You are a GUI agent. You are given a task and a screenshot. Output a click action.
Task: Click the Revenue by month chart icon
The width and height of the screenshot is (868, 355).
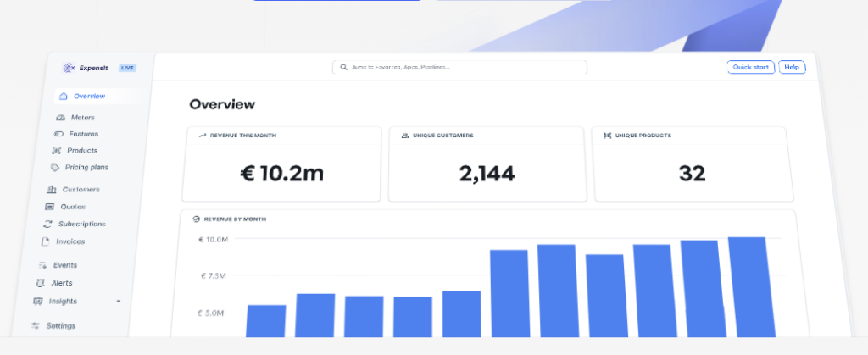click(x=196, y=219)
